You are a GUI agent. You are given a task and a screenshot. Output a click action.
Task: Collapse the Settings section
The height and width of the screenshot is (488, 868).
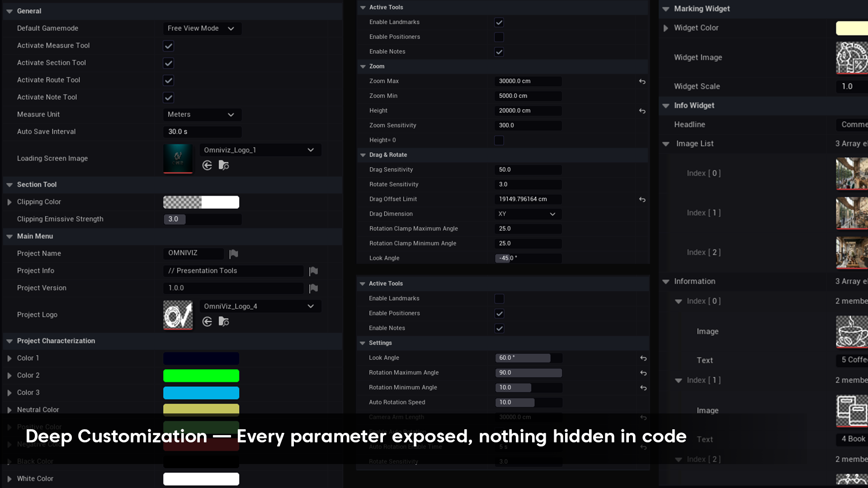[362, 343]
